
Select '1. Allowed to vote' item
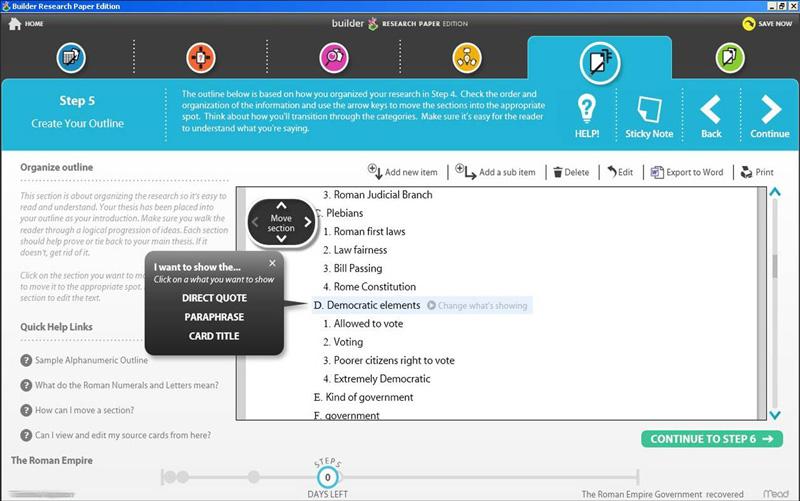[363, 323]
